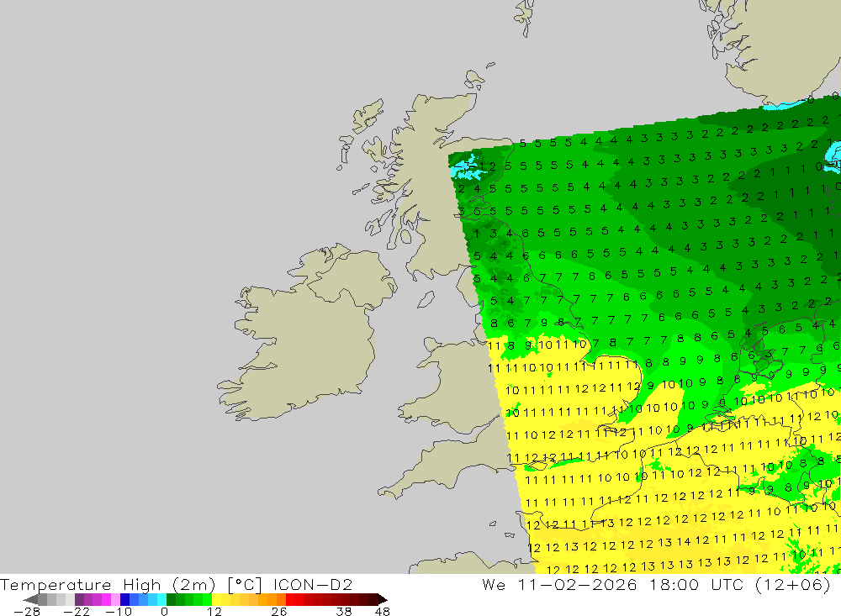The height and width of the screenshot is (616, 841).
Task: Click the '[°C]' unit label
Action: coord(244,585)
